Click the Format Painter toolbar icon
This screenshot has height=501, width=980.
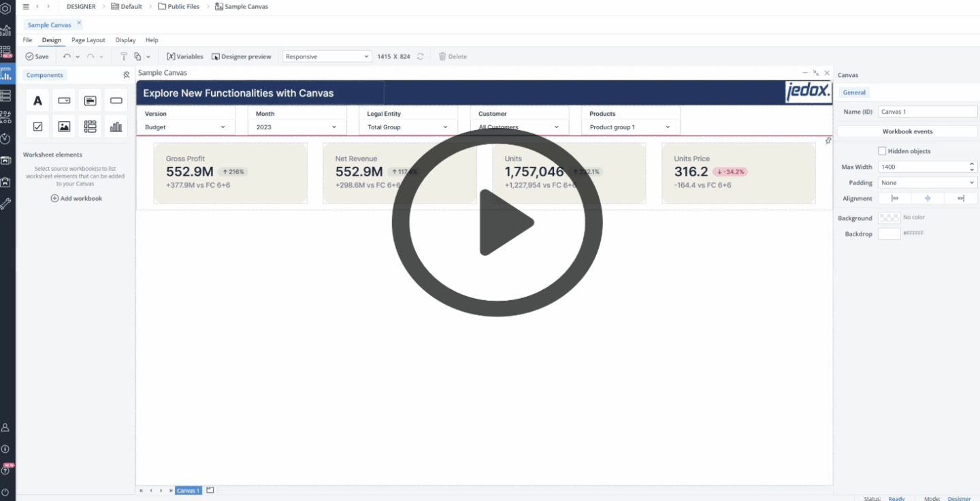[x=123, y=56]
